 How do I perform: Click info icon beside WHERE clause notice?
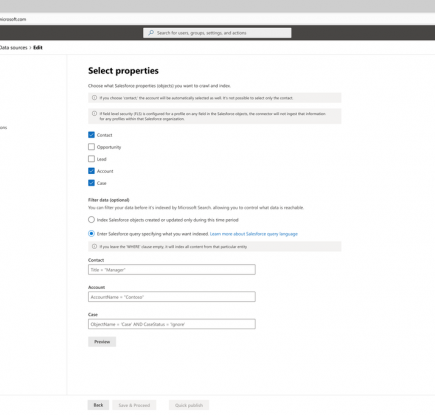click(94, 246)
